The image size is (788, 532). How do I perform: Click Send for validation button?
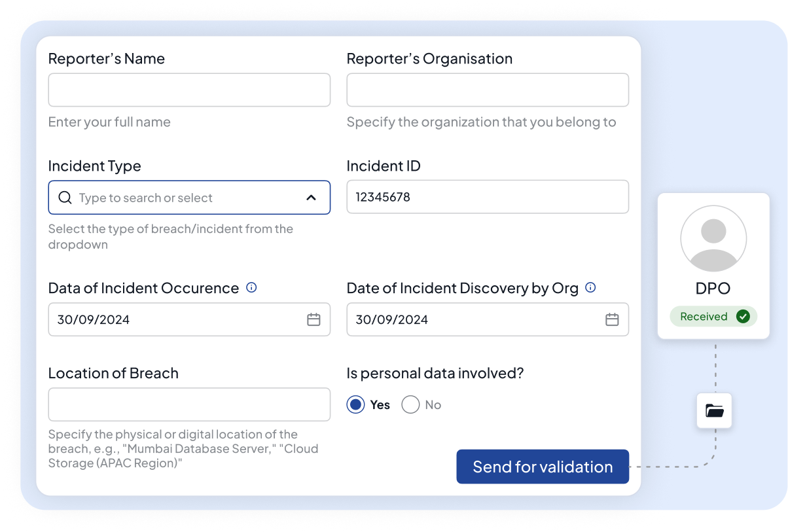[x=543, y=467]
